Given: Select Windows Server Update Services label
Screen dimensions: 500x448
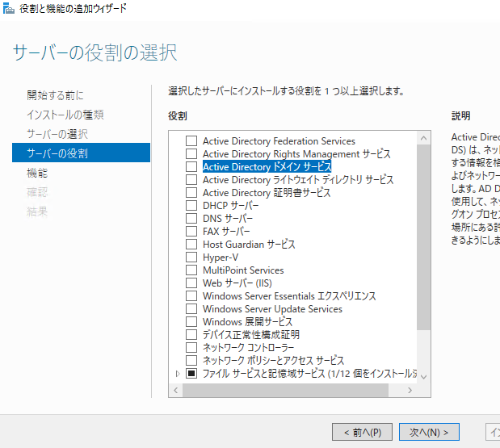Looking at the screenshot, I should click(273, 308).
